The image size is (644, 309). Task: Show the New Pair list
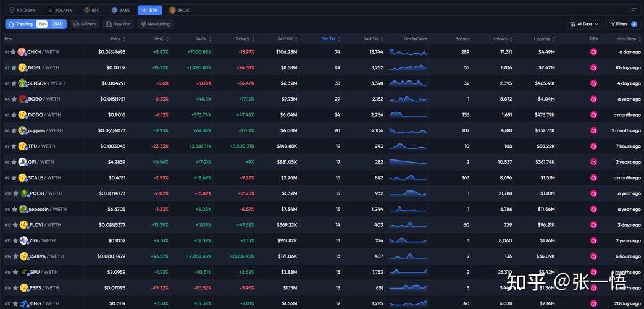119,24
